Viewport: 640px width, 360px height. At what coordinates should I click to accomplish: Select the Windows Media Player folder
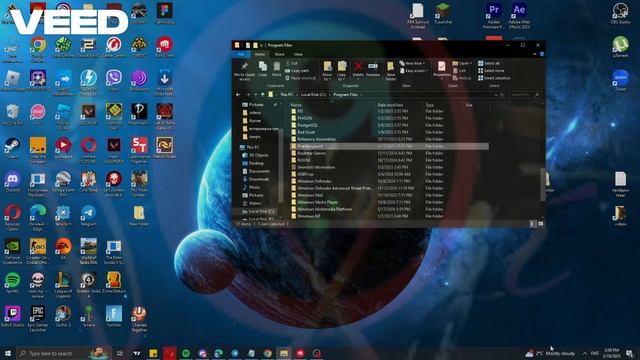318,202
